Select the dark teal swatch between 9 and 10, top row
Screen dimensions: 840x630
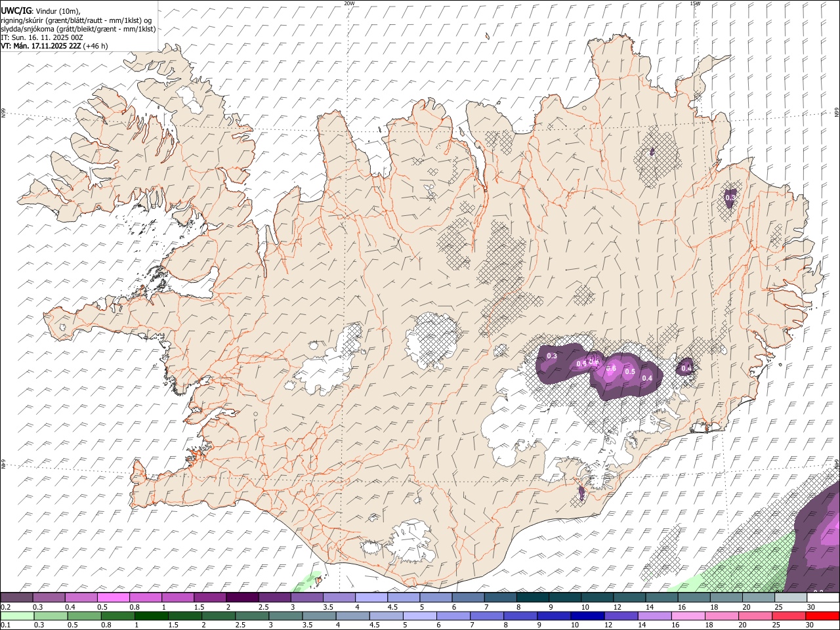click(x=565, y=598)
